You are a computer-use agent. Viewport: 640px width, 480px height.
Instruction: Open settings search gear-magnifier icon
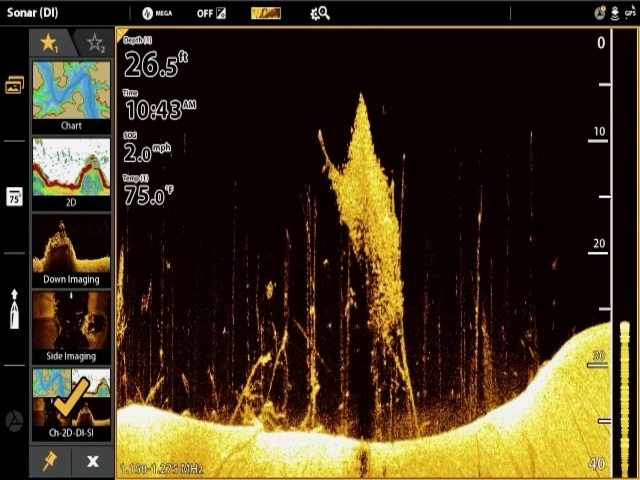tap(320, 13)
